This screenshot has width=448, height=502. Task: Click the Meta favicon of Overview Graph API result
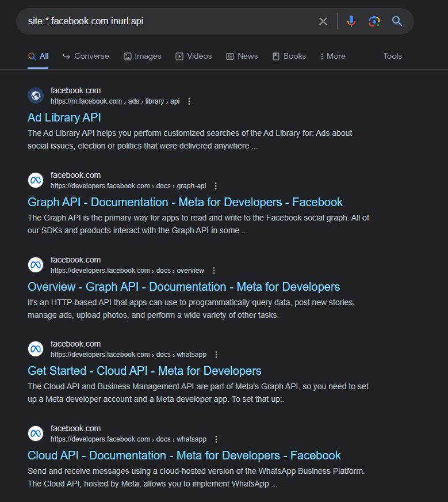tap(36, 265)
